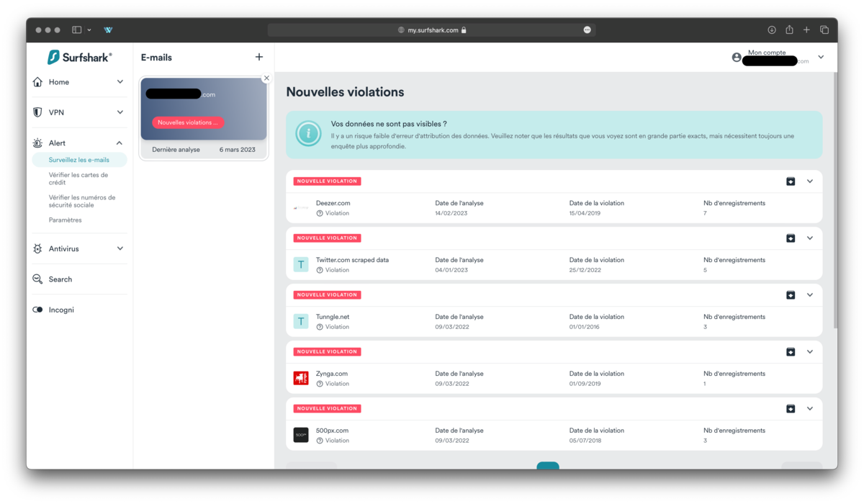The width and height of the screenshot is (864, 504).
Task: Expand the VPN menu chevron
Action: coord(120,112)
